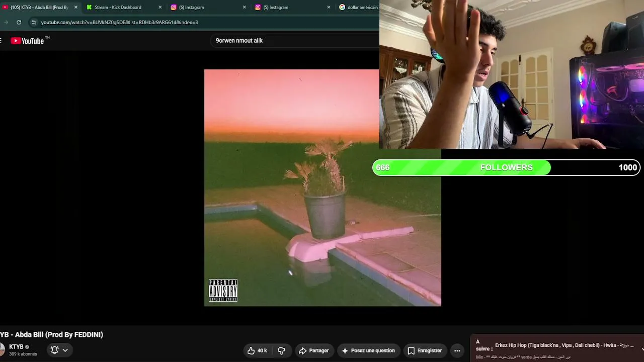The height and width of the screenshot is (362, 644).
Task: Close the Kick Dashboard tab
Action: (x=160, y=8)
